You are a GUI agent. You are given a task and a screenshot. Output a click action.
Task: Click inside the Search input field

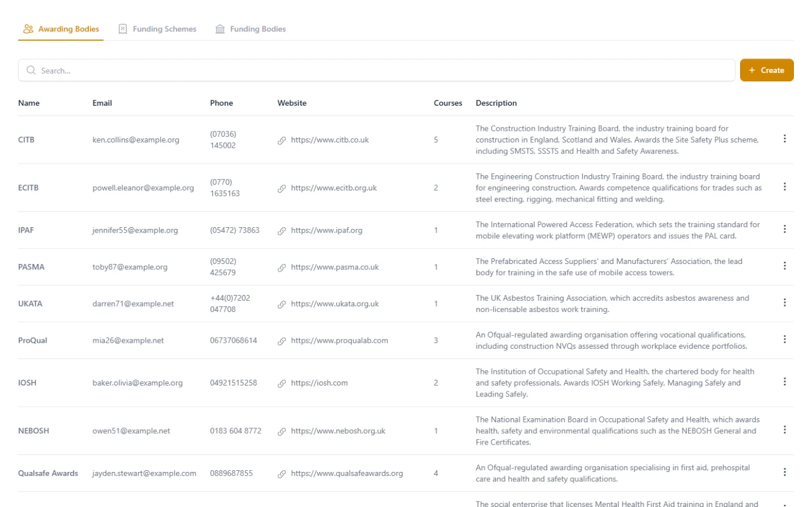[x=376, y=70]
